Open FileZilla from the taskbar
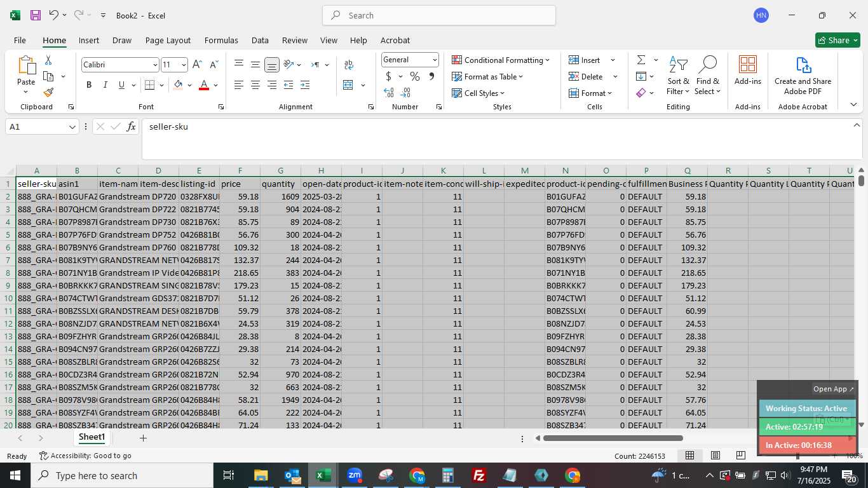The width and height of the screenshot is (868, 488). [x=479, y=475]
